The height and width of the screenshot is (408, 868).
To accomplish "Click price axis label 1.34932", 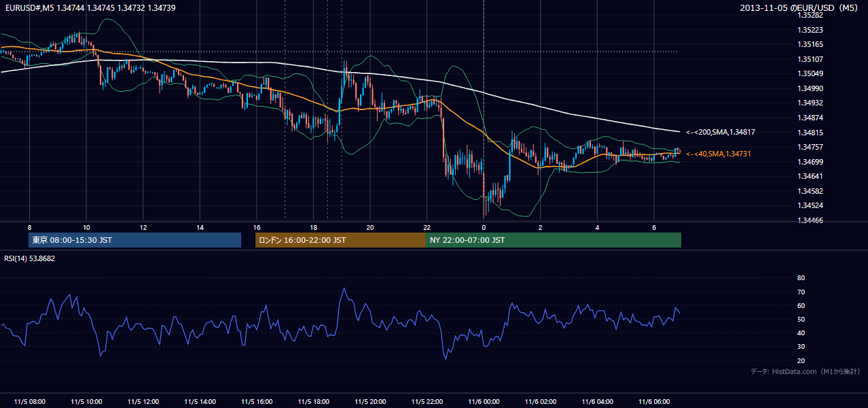I will point(810,103).
